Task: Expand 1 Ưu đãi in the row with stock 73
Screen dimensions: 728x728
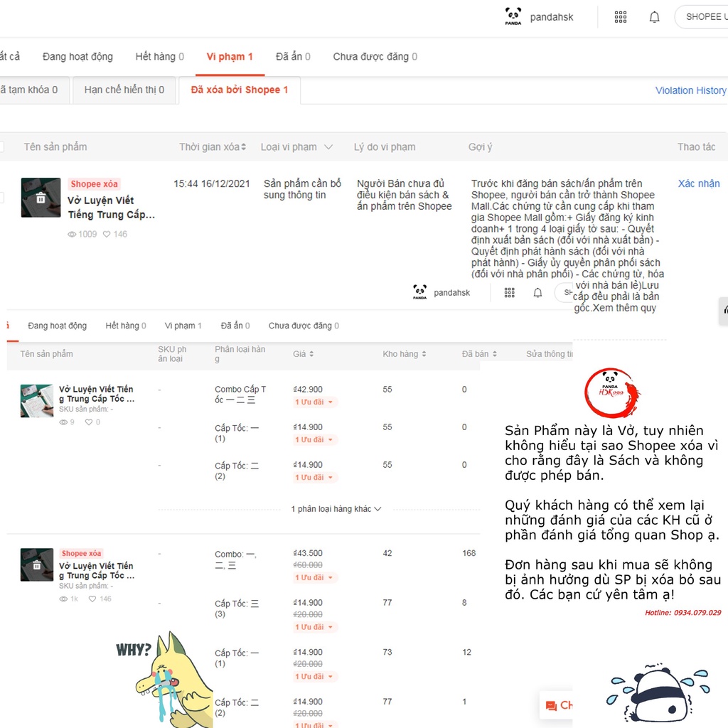Action: tap(314, 677)
